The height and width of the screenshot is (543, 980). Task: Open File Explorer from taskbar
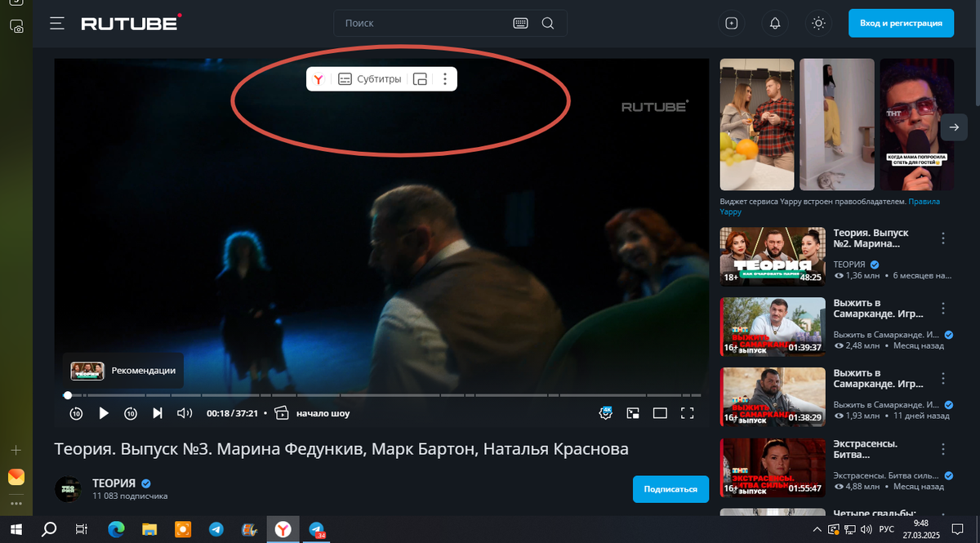[149, 529]
